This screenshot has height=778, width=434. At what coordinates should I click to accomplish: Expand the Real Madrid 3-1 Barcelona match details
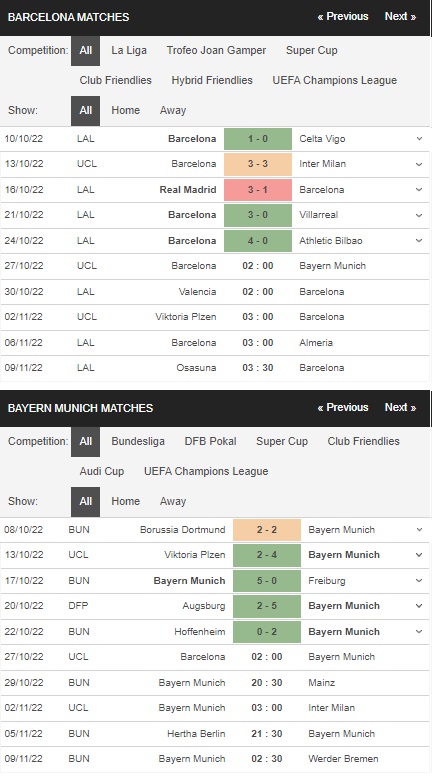coord(420,190)
